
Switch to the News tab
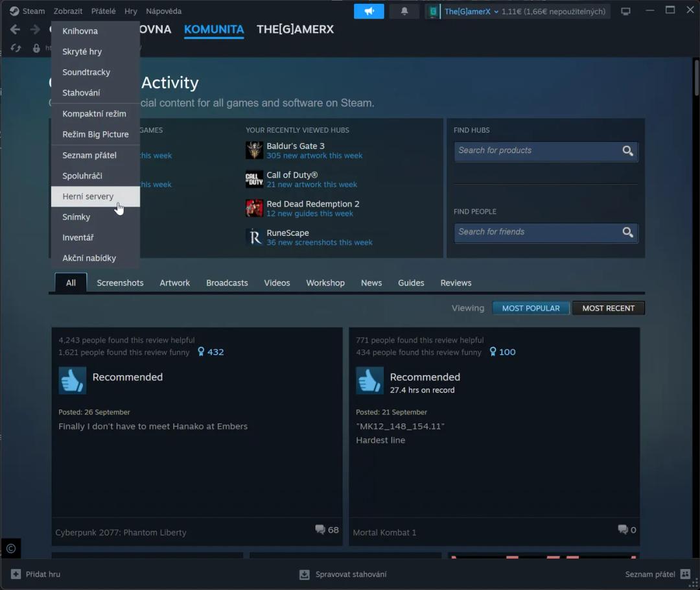[x=371, y=283]
